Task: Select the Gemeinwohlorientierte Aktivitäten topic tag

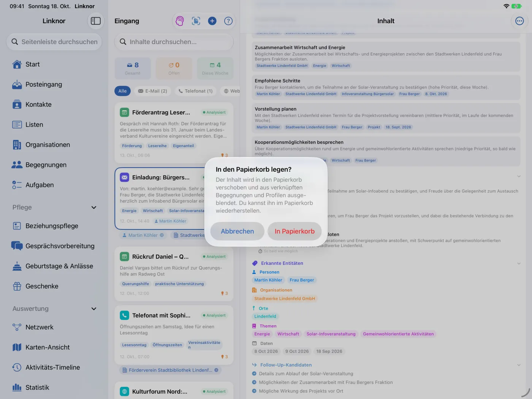Action: click(x=398, y=334)
